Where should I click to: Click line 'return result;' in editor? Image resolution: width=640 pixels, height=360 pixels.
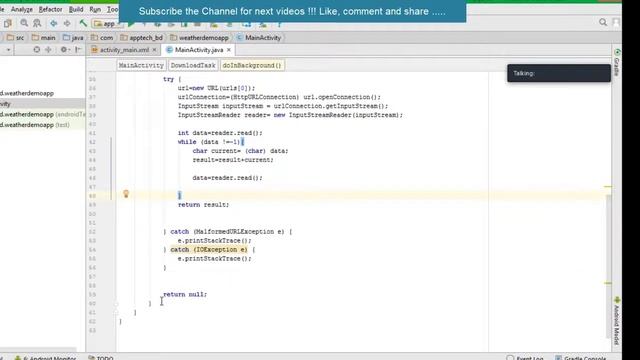click(203, 204)
